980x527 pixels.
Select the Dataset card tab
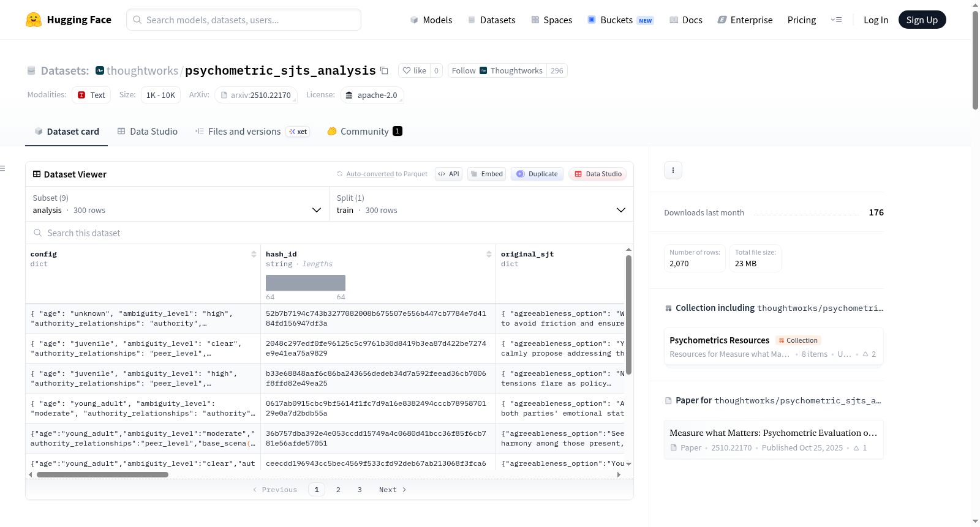67,132
